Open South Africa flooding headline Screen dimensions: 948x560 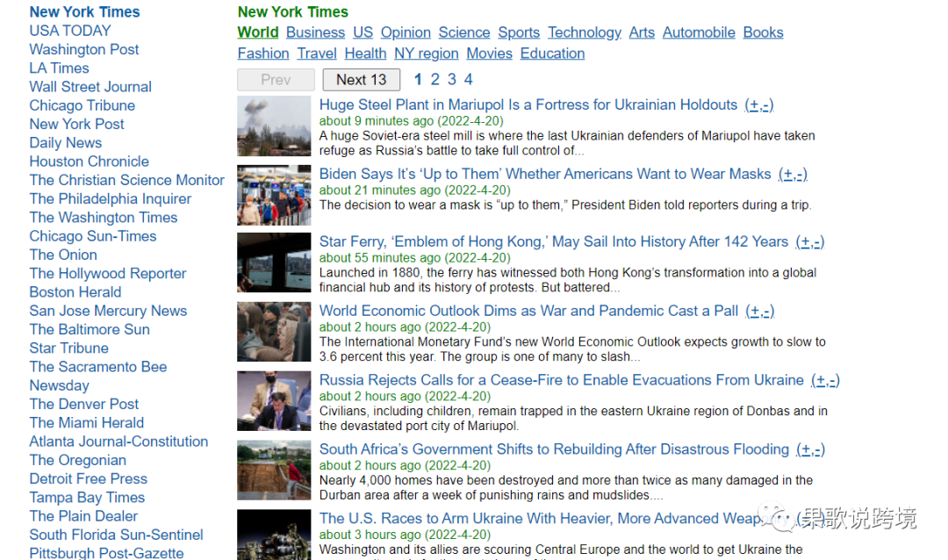(x=555, y=450)
